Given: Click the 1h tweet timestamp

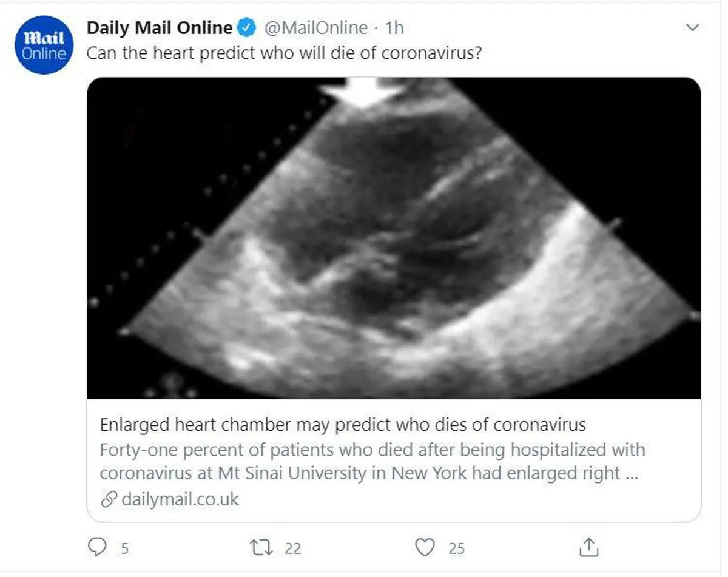Looking at the screenshot, I should (x=394, y=28).
